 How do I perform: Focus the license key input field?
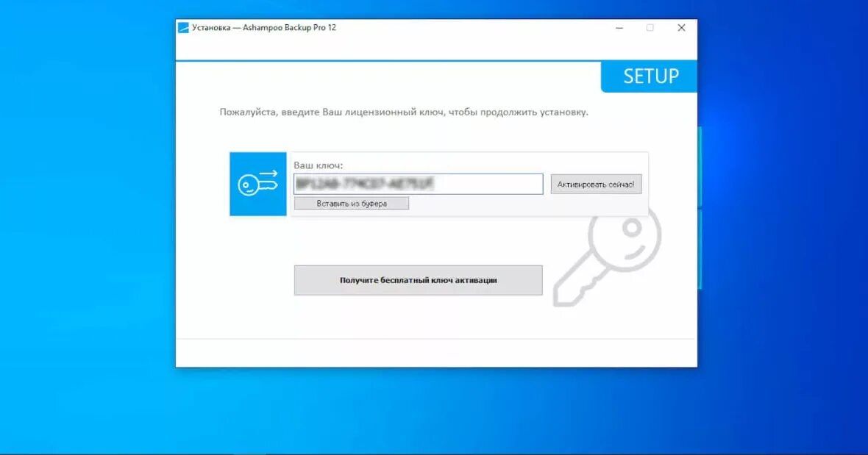(x=418, y=184)
